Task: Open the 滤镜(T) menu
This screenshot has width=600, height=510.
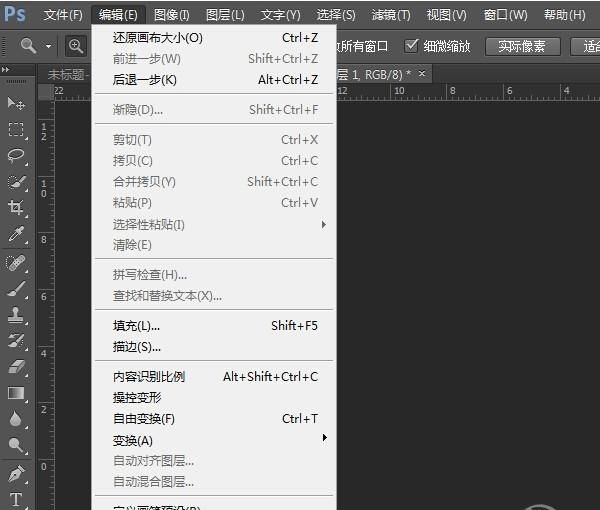Action: click(391, 15)
